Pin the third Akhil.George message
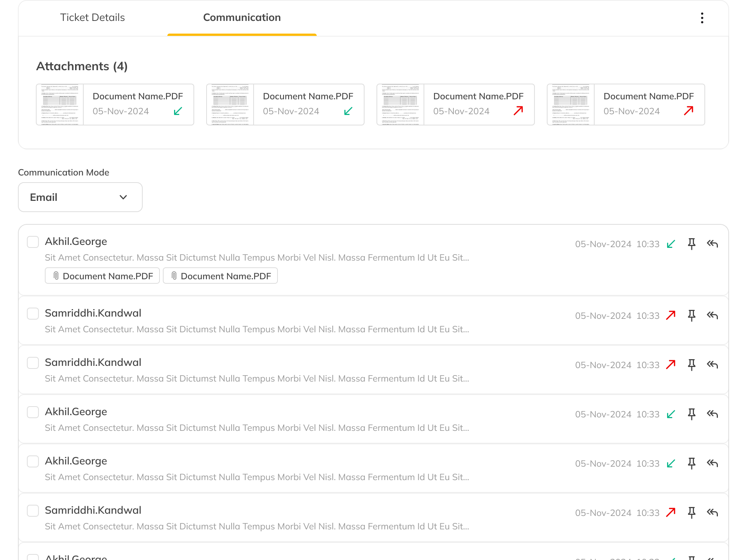 pyautogui.click(x=692, y=463)
